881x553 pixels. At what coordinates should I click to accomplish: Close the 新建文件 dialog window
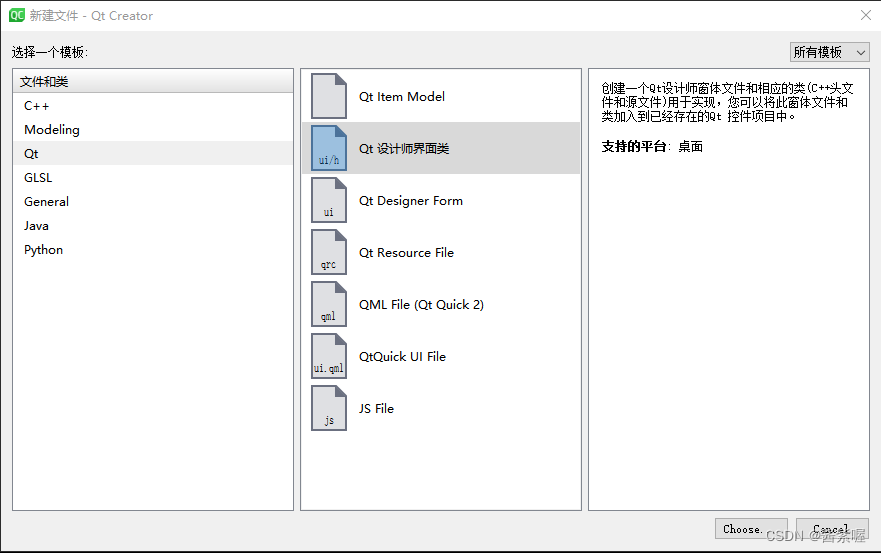[866, 15]
